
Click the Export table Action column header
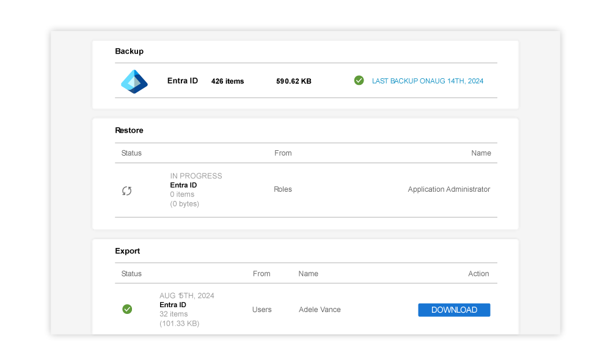pos(478,274)
